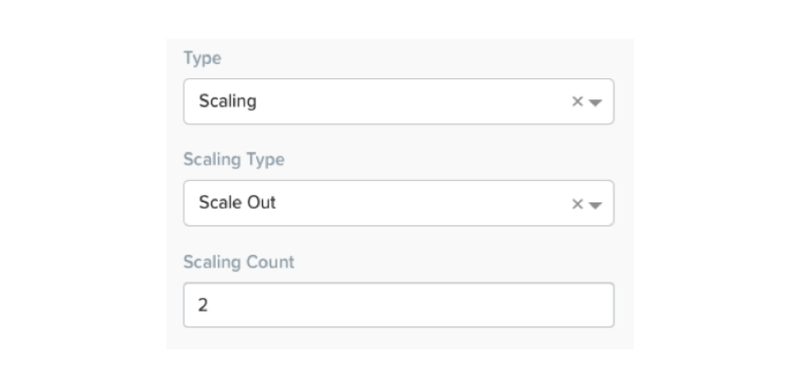The image size is (800, 388).
Task: Clear the Type field using its X icon
Action: pos(577,102)
